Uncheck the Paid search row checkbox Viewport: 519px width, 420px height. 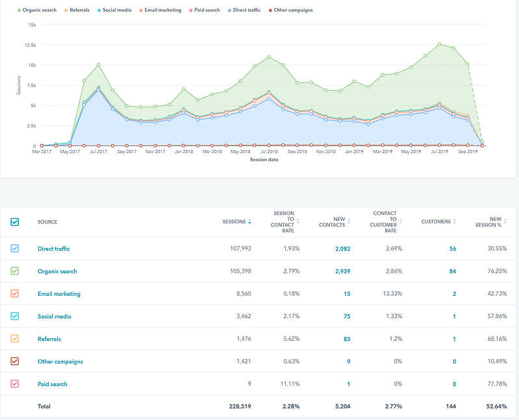(14, 384)
